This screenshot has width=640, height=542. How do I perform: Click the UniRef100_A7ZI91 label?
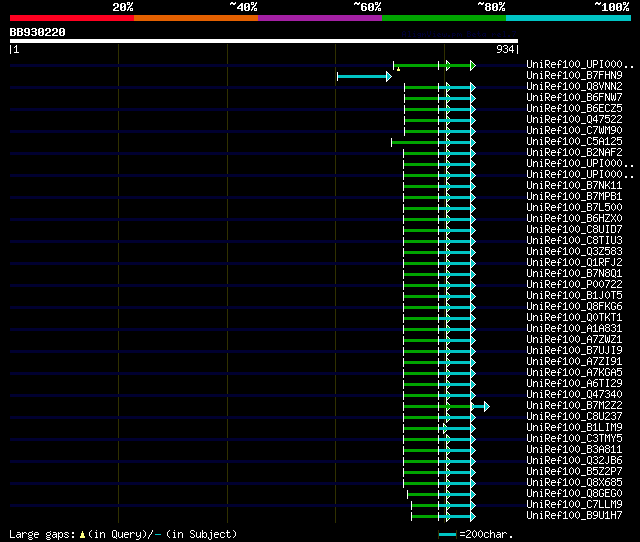tap(574, 362)
